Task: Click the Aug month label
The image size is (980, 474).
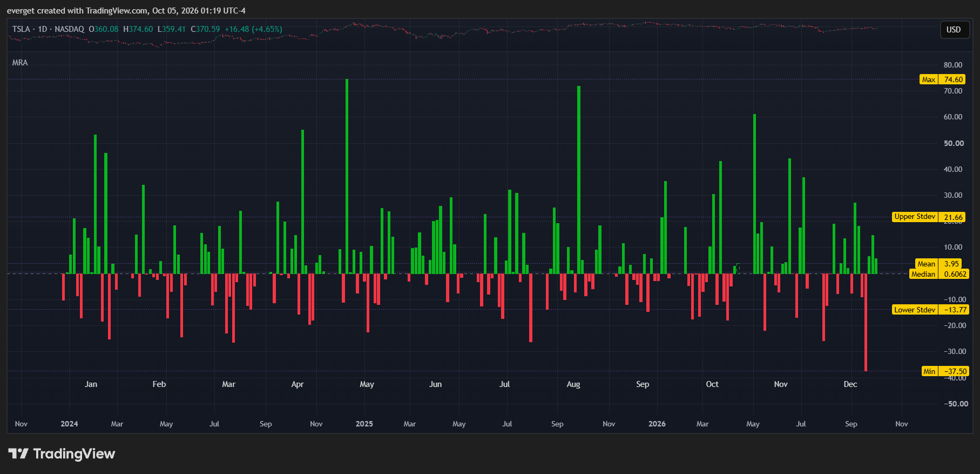Action: 573,384
